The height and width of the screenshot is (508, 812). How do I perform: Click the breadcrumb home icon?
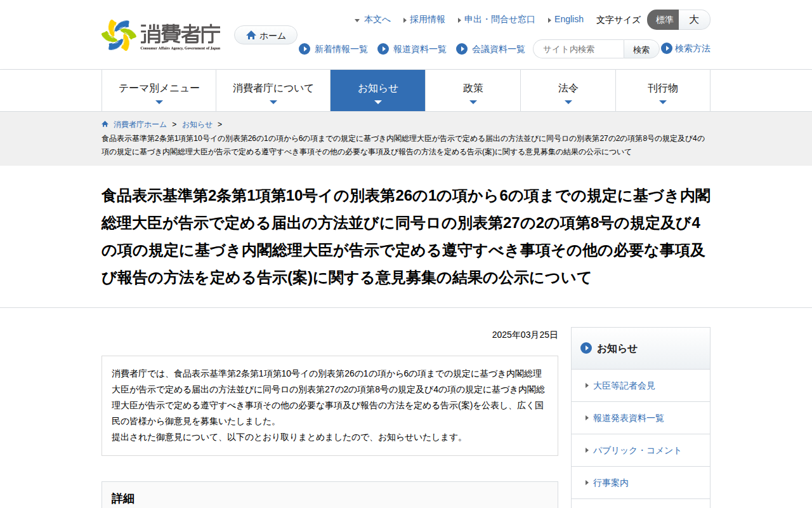(104, 124)
